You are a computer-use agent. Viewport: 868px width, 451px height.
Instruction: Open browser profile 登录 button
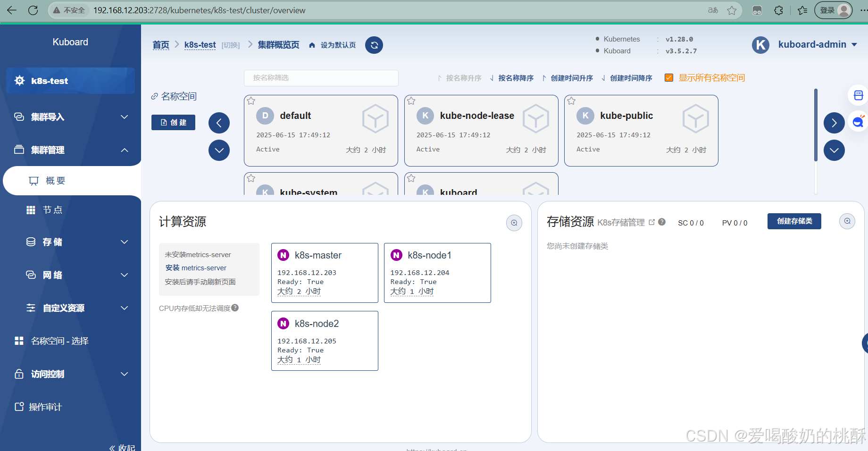point(833,10)
